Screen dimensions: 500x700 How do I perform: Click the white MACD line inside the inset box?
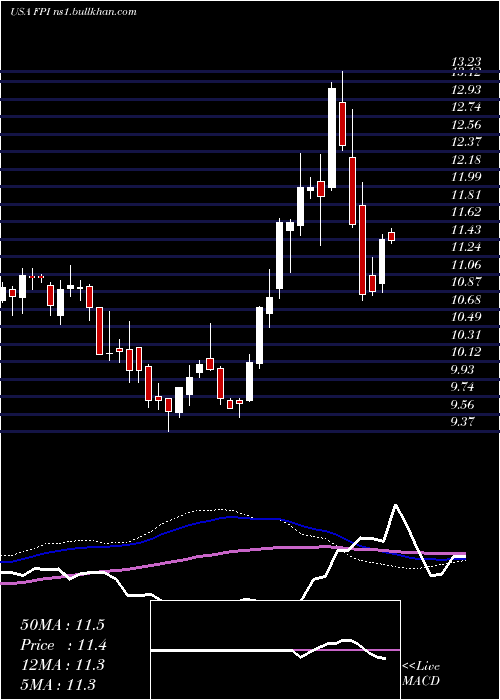[x=268, y=650]
